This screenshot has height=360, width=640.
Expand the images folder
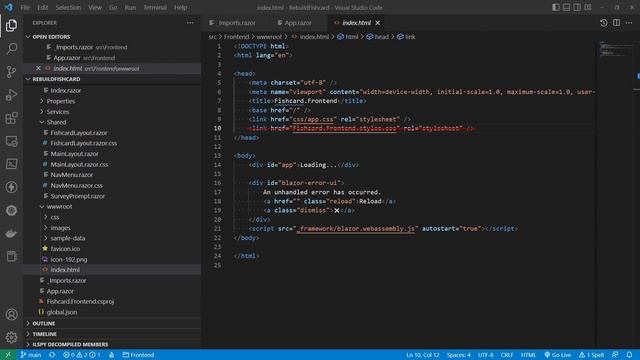tap(60, 228)
